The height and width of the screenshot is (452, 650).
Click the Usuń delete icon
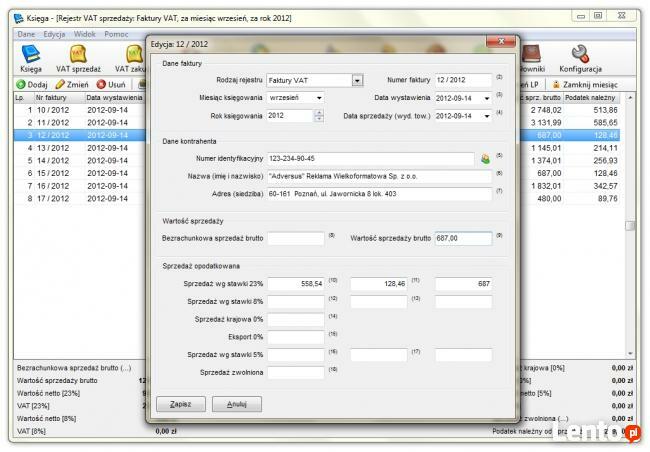pyautogui.click(x=102, y=85)
